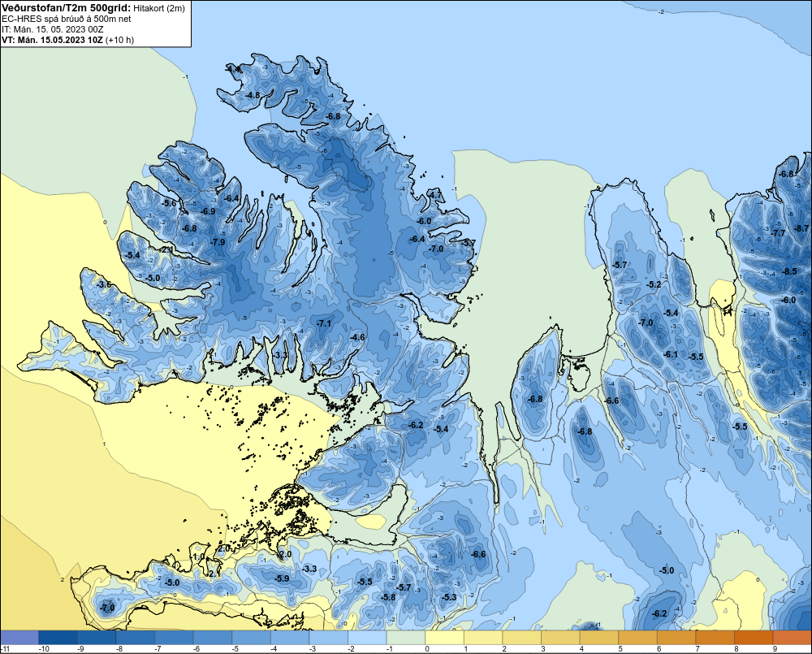
Task: Pick the legend swatch between 4 and 5
Action: [x=599, y=637]
